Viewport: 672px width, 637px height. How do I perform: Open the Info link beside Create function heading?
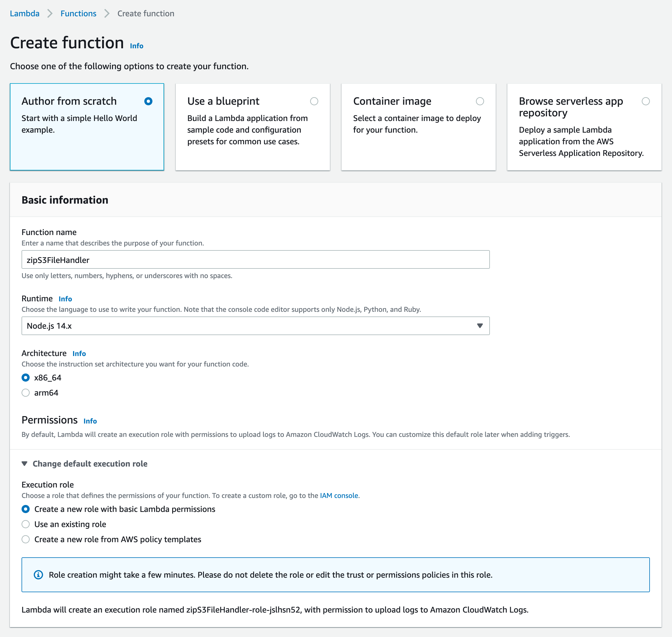pos(136,45)
